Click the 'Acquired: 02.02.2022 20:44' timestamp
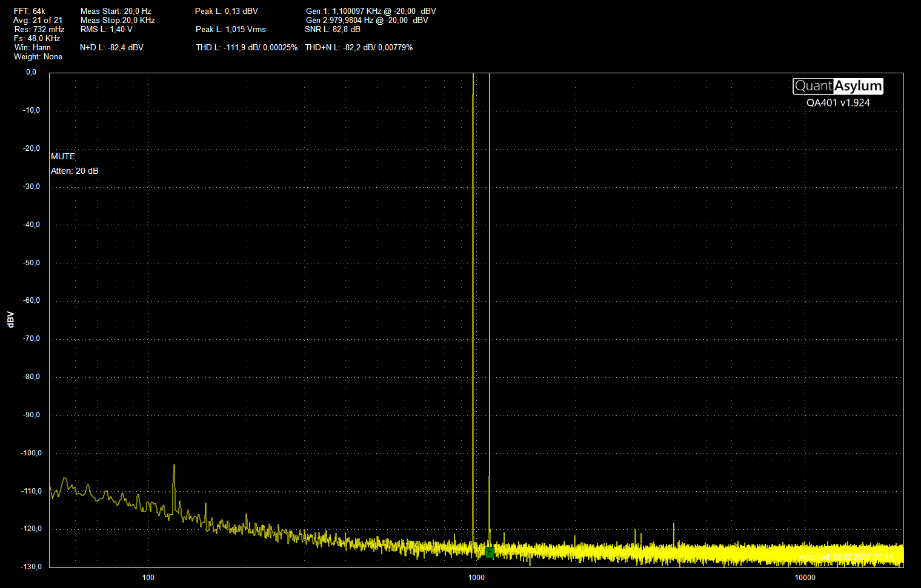 (846, 557)
